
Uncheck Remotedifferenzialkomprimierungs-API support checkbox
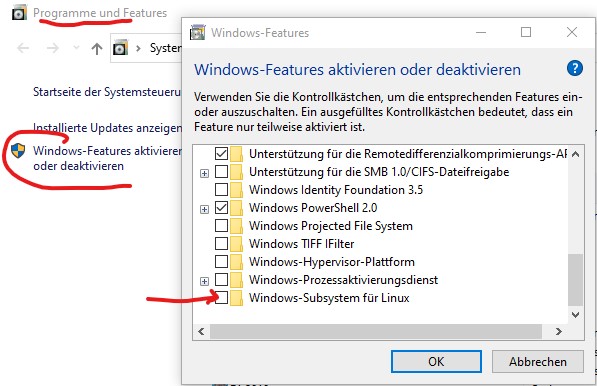pos(222,153)
